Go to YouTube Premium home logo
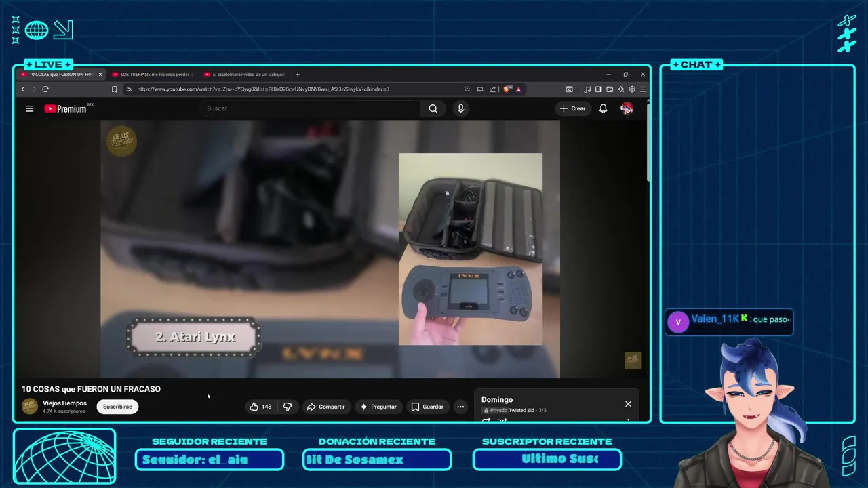Image resolution: width=868 pixels, height=488 pixels. pyautogui.click(x=66, y=108)
